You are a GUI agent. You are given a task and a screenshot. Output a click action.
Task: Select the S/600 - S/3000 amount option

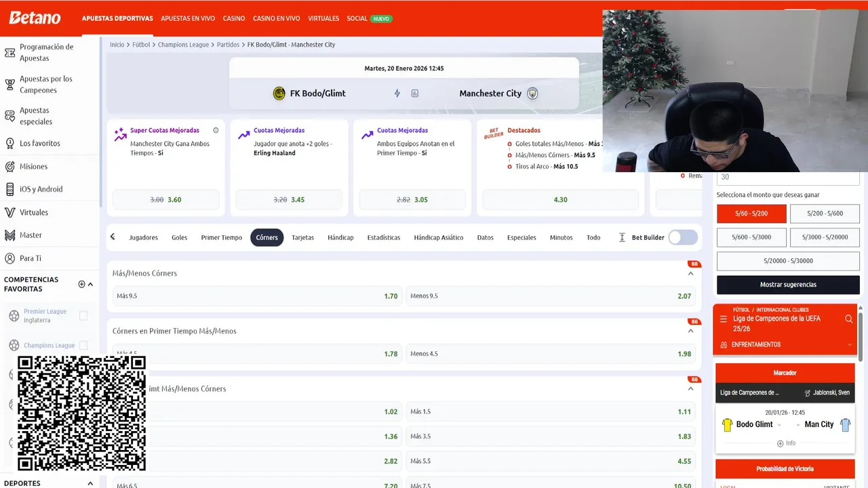click(751, 237)
